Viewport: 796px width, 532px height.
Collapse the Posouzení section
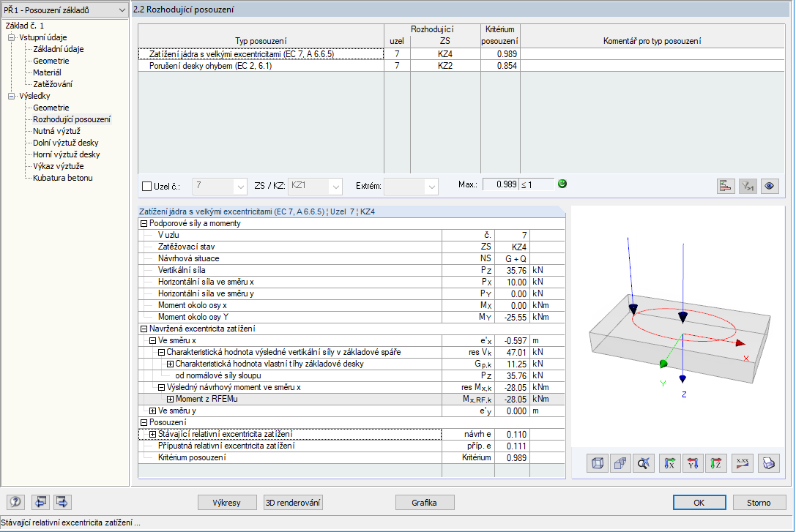click(144, 422)
